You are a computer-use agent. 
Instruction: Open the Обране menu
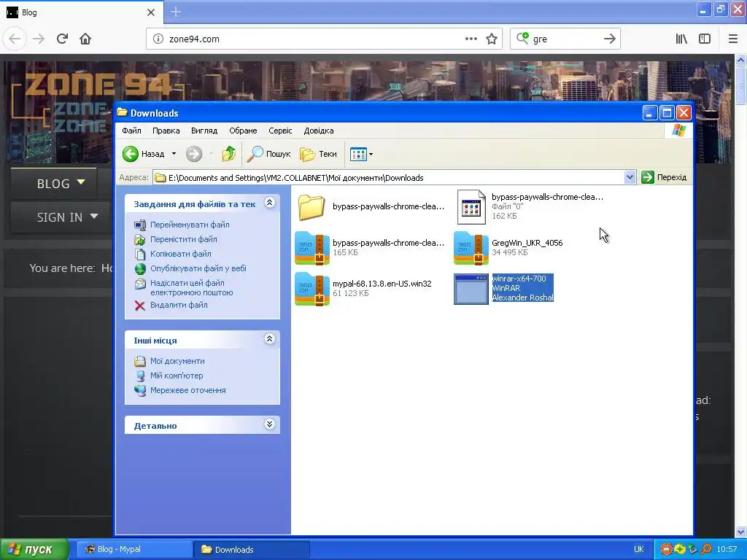point(243,131)
